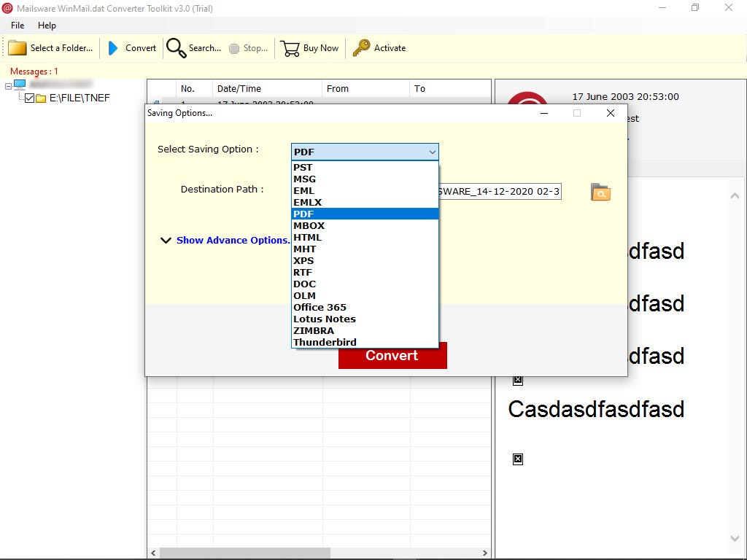Toggle the E:\FILE\TNEF folder checkbox
The height and width of the screenshot is (560, 747).
29,98
